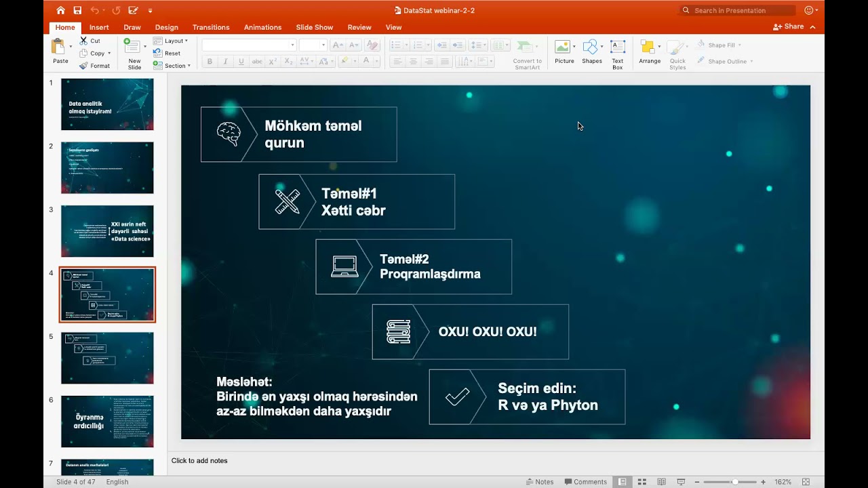Screen dimensions: 868x488
Task: Switch to Reading view
Action: pos(661,482)
